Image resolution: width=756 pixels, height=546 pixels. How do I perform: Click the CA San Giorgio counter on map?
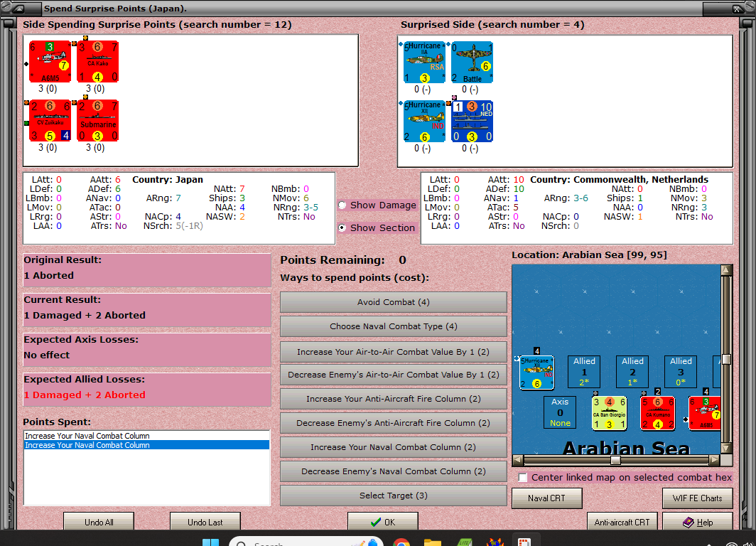(x=609, y=413)
